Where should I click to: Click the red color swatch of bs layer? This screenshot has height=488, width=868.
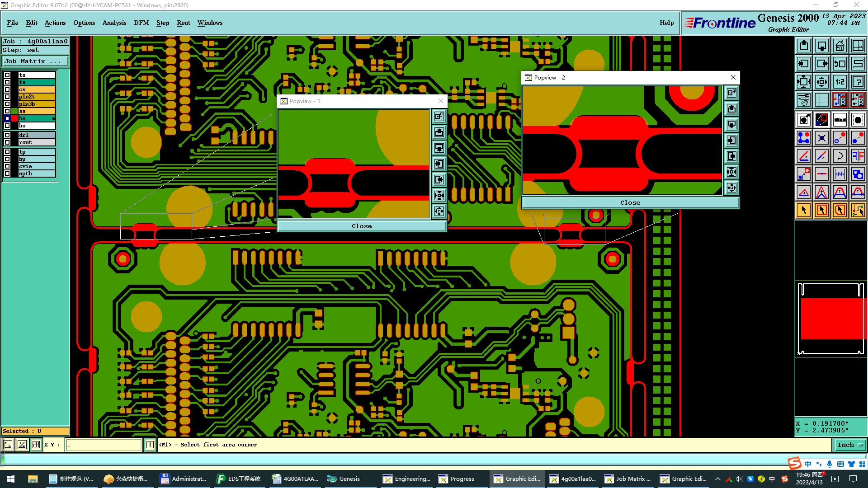pyautogui.click(x=14, y=118)
